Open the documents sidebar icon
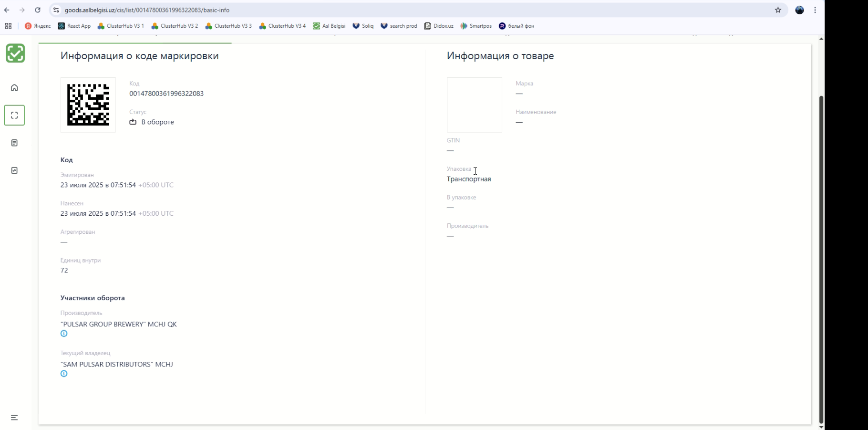Image resolution: width=868 pixels, height=430 pixels. point(14,143)
